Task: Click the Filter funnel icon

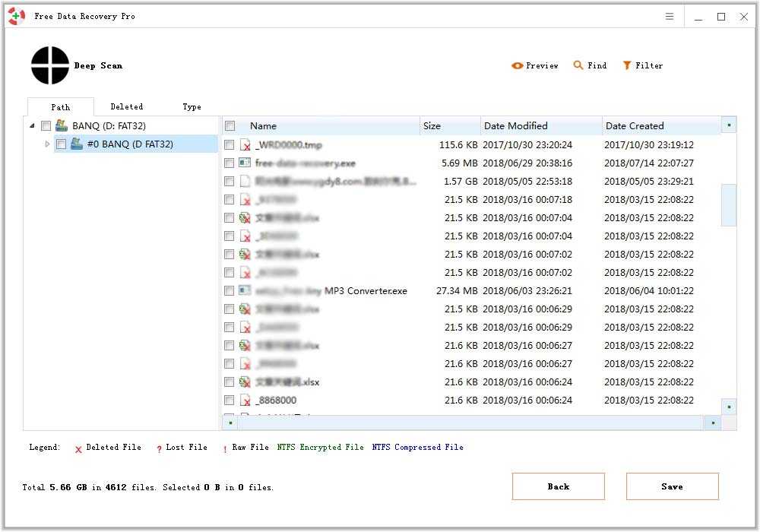Action: pyautogui.click(x=627, y=66)
